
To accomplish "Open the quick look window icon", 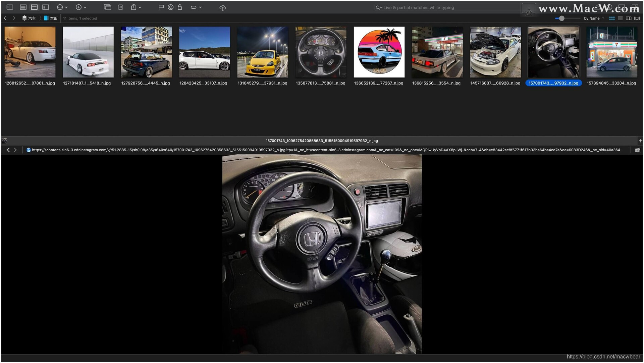I will pos(107,7).
